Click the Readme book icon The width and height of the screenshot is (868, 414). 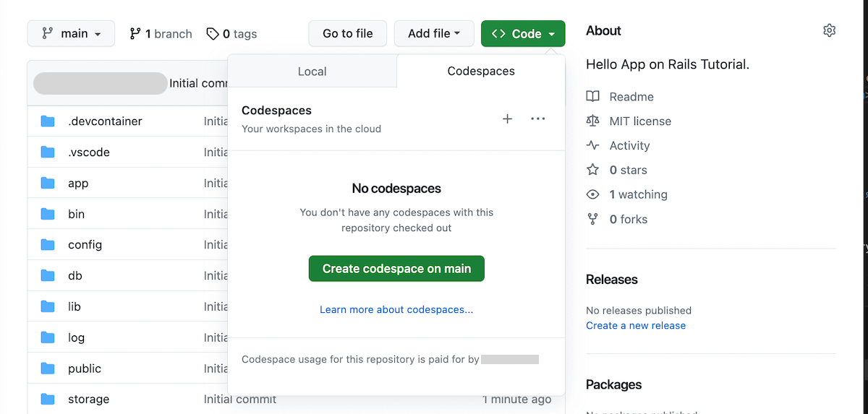(x=593, y=97)
